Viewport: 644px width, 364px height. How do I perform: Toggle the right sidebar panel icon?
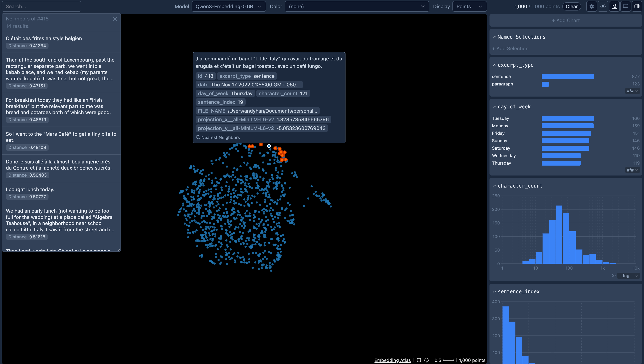[637, 6]
